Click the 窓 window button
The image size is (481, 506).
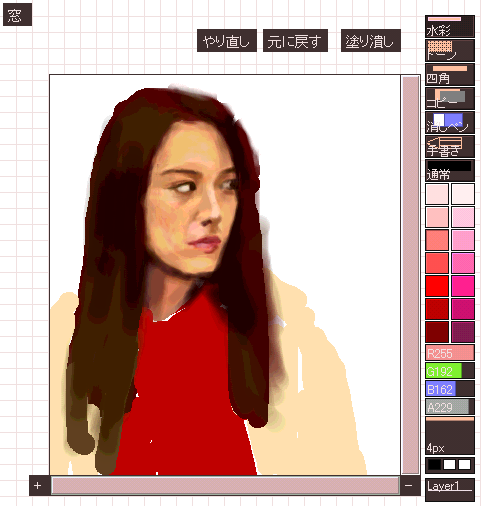click(x=17, y=15)
